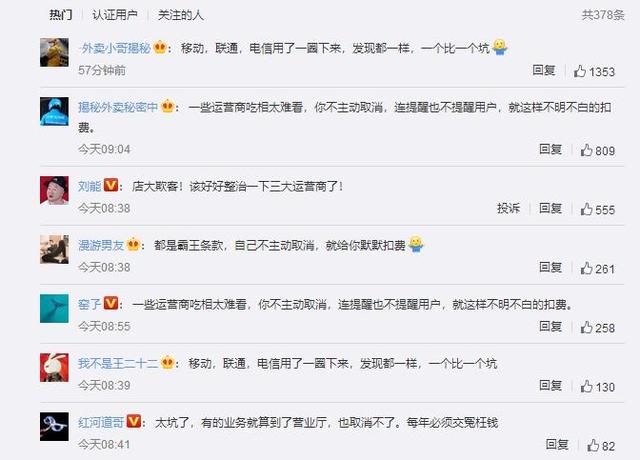The image size is (640, 460).
Task: Open 刘能's avatar with the red background
Action: pyautogui.click(x=54, y=191)
